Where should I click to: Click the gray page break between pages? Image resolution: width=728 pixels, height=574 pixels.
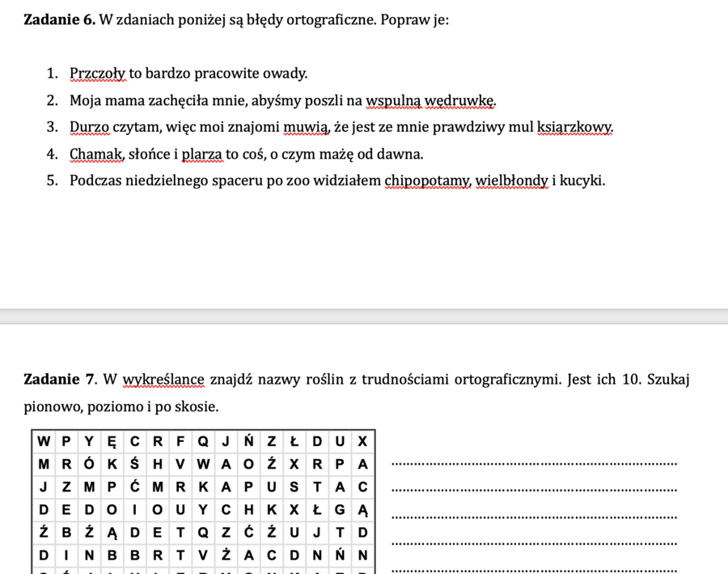coord(364,317)
